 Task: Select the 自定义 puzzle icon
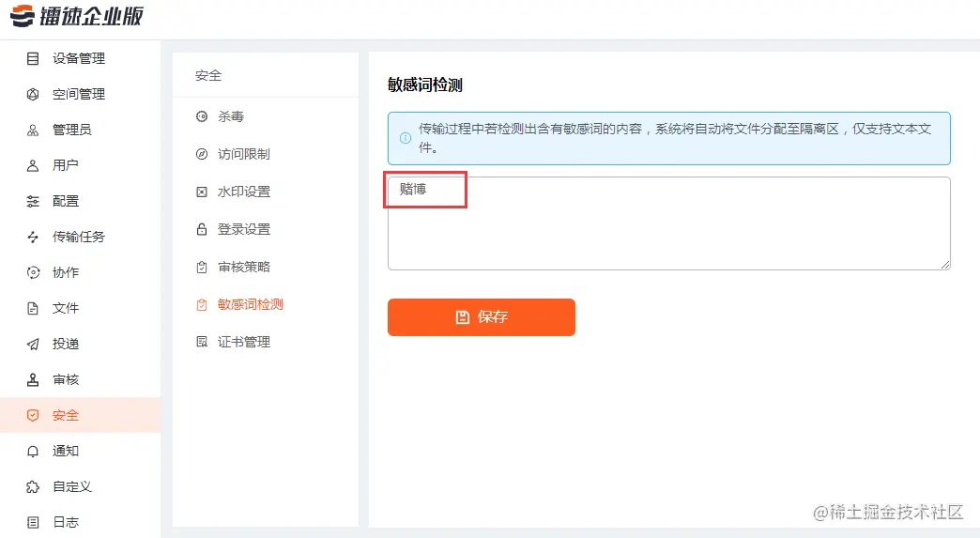[x=33, y=486]
